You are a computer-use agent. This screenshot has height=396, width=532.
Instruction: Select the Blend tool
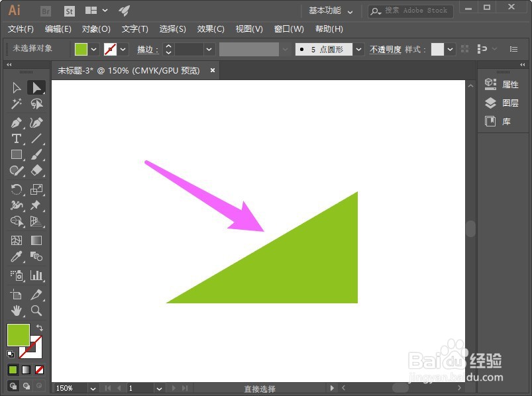pos(36,257)
